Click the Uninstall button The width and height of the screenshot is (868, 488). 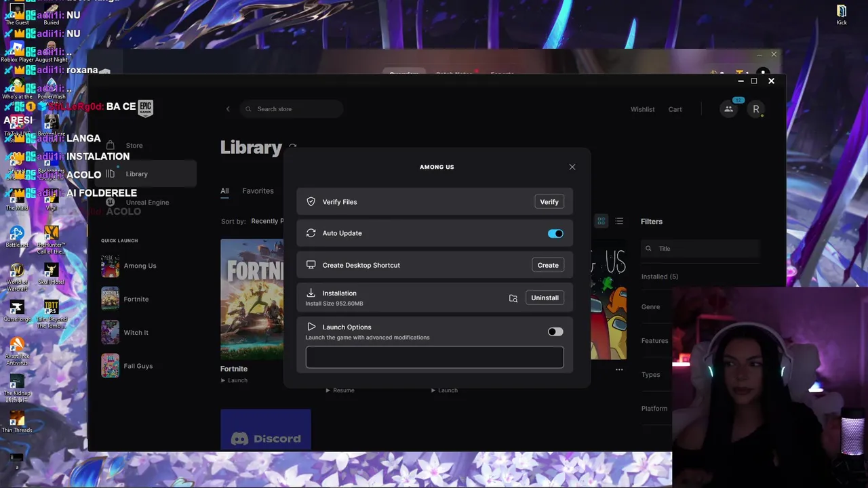coord(545,298)
